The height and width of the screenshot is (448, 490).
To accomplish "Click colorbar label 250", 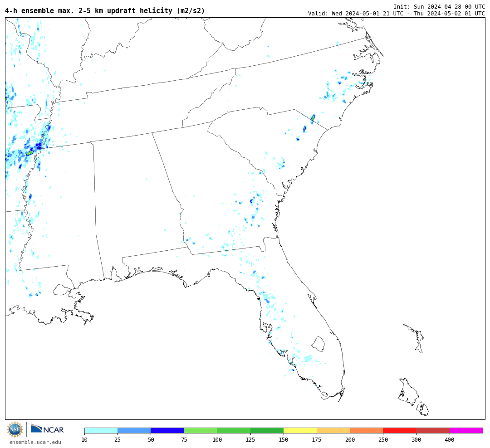I will 383,439.
